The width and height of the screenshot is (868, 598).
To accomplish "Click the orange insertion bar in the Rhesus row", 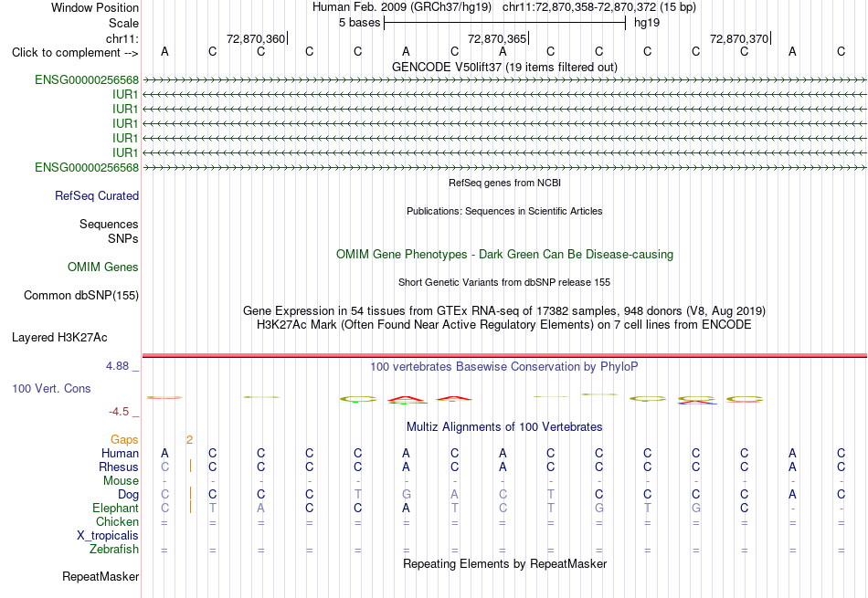I will point(190,467).
